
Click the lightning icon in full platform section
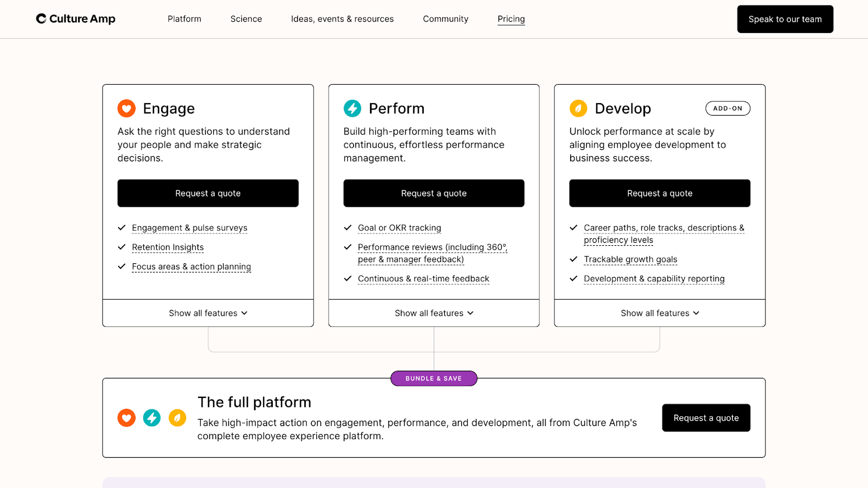pyautogui.click(x=152, y=418)
